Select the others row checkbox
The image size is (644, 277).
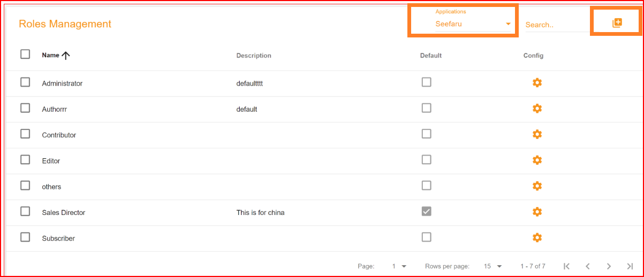25,186
